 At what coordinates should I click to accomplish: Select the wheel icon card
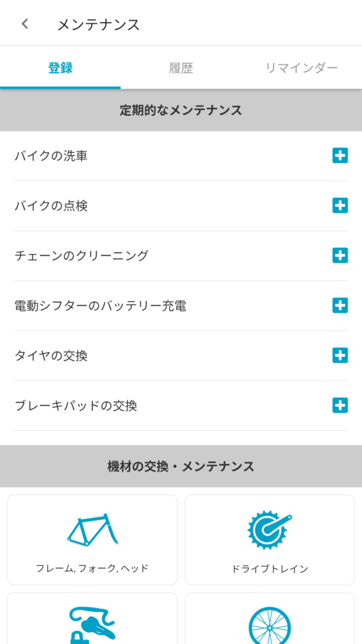[270, 618]
